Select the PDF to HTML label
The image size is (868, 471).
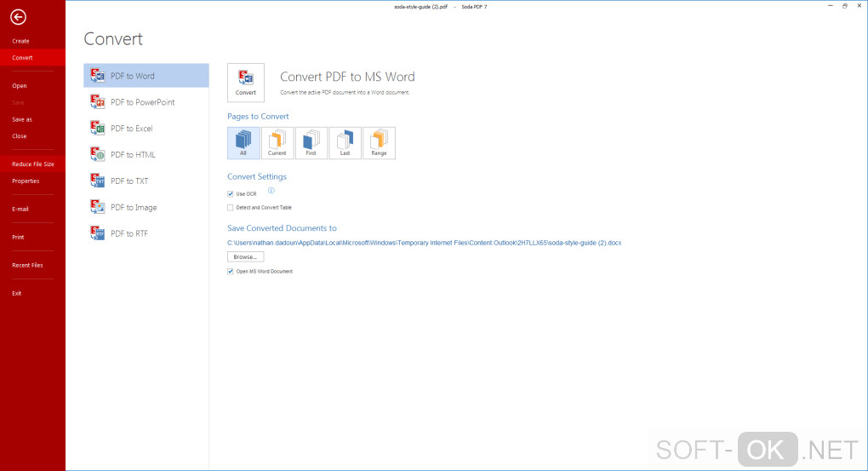click(x=133, y=155)
